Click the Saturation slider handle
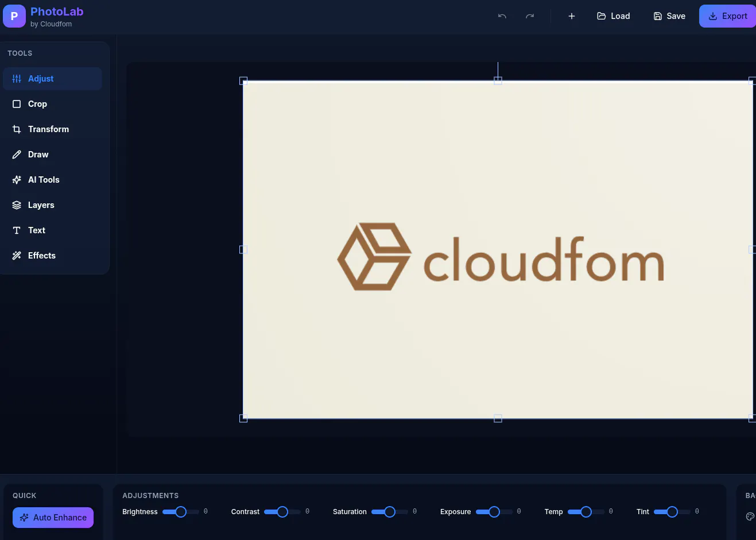The image size is (756, 540). [390, 512]
